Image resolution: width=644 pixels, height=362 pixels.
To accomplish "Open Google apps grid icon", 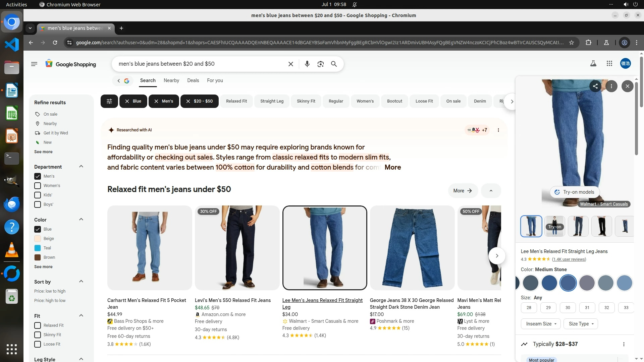I will pyautogui.click(x=609, y=63).
